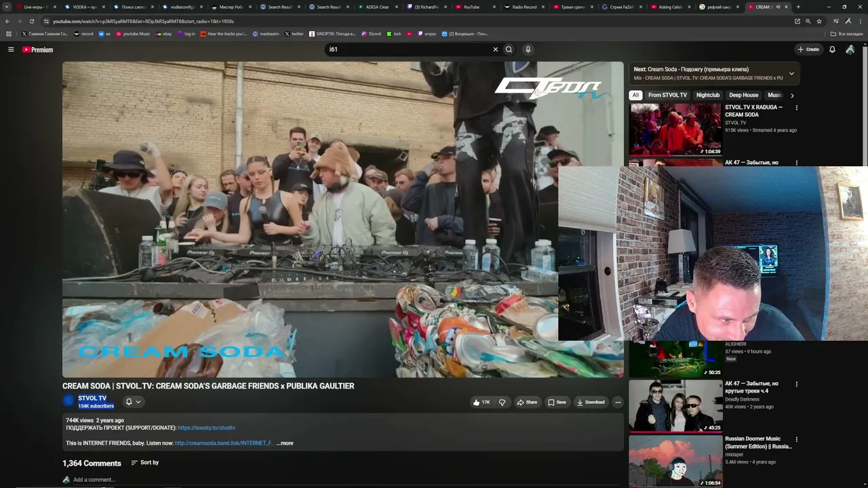Screen dimensions: 868x488
Task: Click the YouTube search input field
Action: [408, 49]
